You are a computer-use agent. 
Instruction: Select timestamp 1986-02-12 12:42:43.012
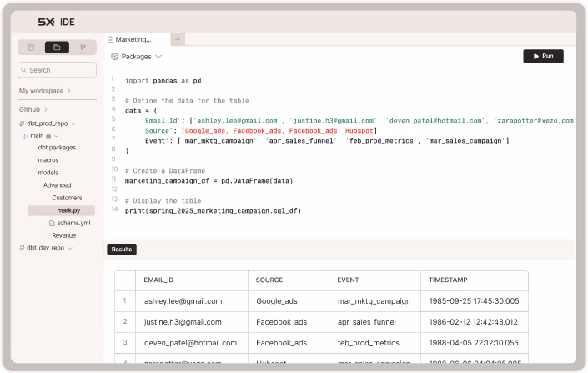tap(473, 322)
